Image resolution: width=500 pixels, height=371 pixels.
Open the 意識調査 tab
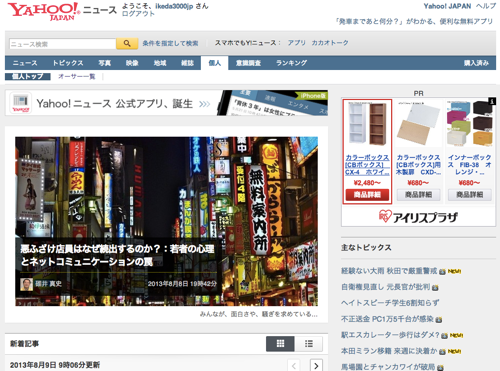pos(248,63)
